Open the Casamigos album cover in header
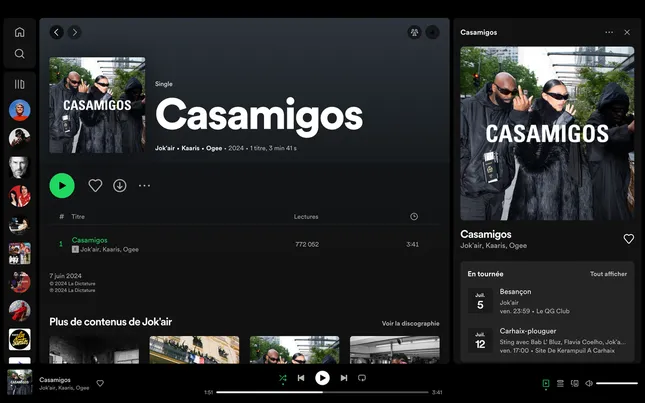This screenshot has height=403, width=645. coord(97,105)
